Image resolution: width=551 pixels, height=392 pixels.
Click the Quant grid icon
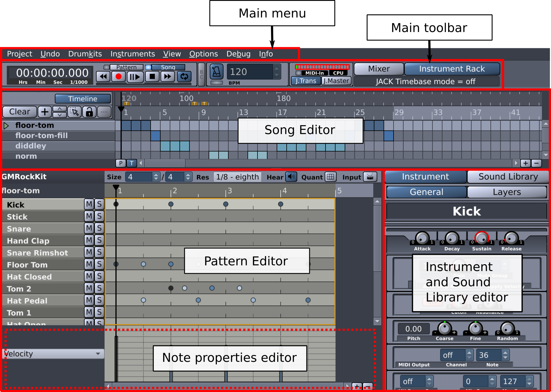(x=330, y=177)
